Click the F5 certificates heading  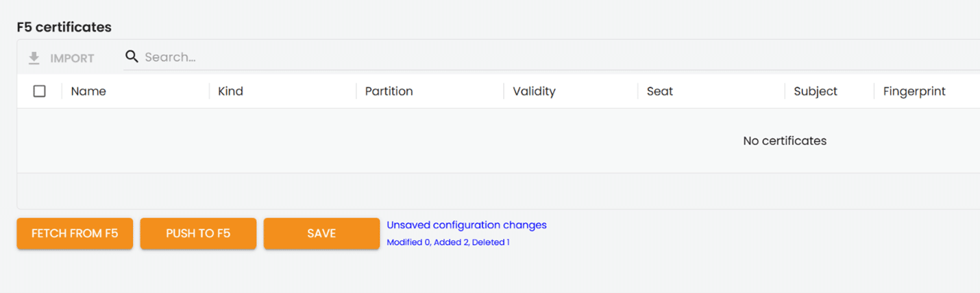tap(64, 27)
